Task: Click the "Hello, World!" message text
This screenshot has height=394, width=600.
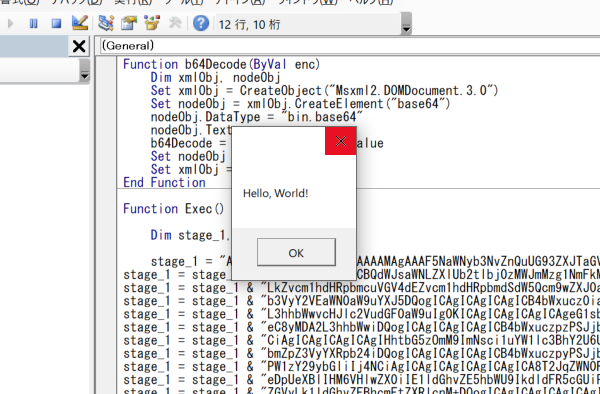Action: [x=276, y=193]
